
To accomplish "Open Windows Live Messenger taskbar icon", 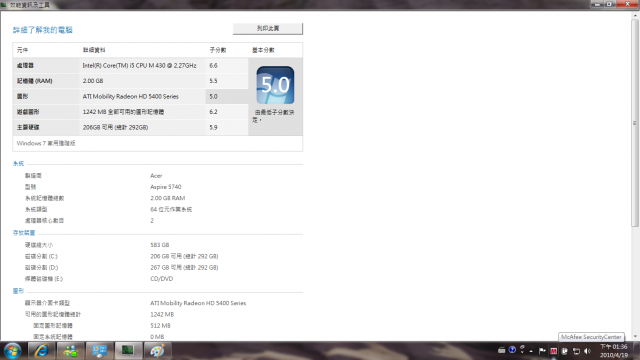I will coord(70,351).
